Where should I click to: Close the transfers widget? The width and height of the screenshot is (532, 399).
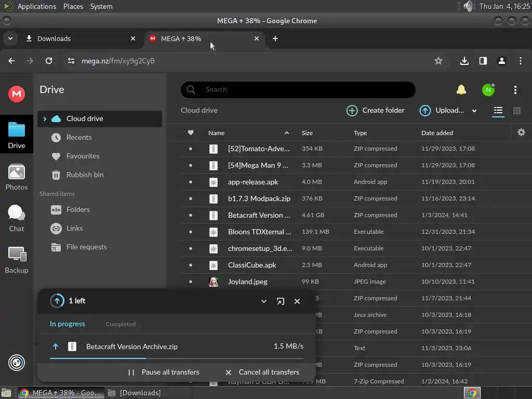coord(297,301)
